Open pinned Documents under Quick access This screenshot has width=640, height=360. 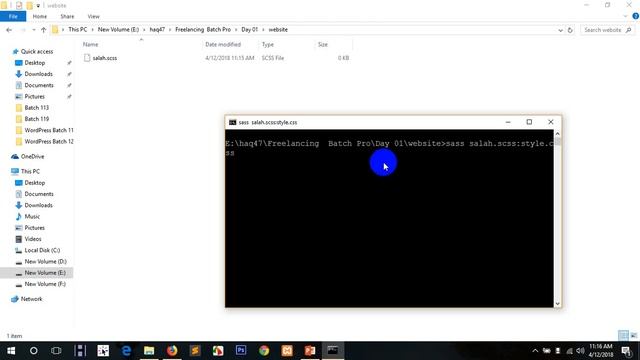[39, 85]
